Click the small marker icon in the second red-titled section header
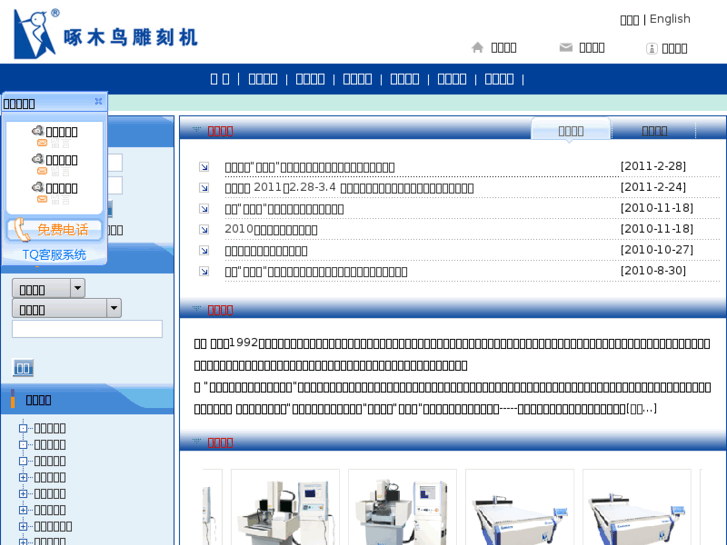This screenshot has width=727, height=545. pos(197,309)
